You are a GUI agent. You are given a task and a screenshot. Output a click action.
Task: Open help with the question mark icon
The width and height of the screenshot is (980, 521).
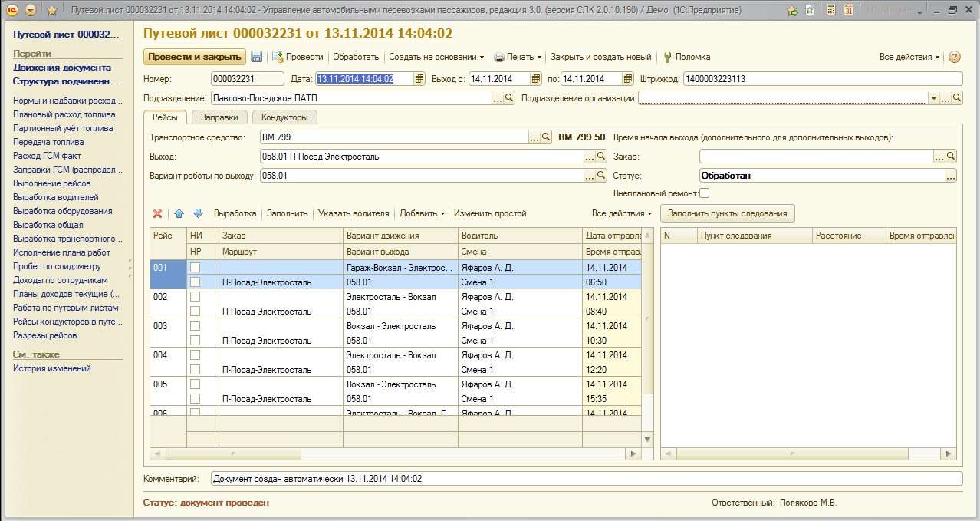[955, 57]
